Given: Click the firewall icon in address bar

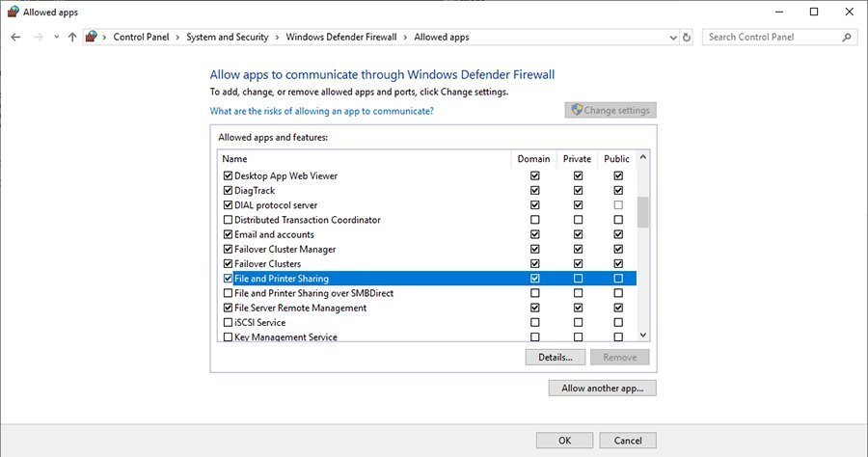Looking at the screenshot, I should (92, 37).
